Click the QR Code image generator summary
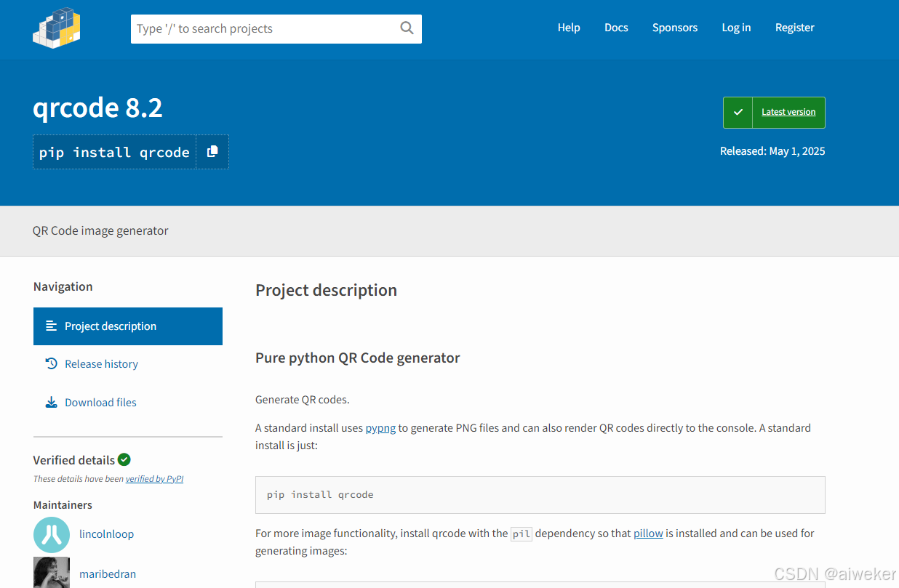This screenshot has width=899, height=588. tap(100, 230)
